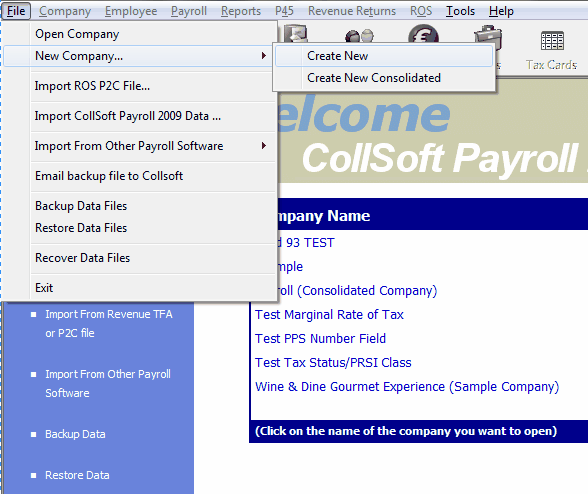Expand Import From Other Payroll Software arrow
Image resolution: width=588 pixels, height=494 pixels.
coord(264,146)
